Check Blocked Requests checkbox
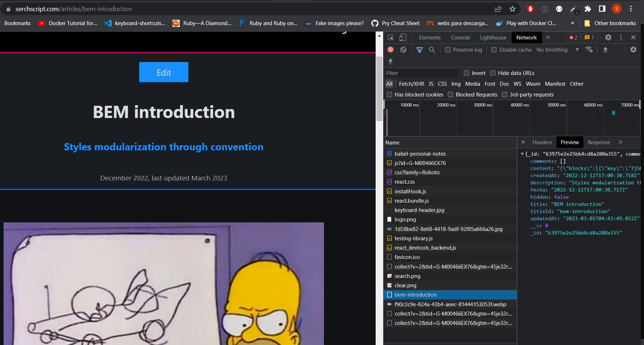644x345 pixels. click(x=450, y=95)
